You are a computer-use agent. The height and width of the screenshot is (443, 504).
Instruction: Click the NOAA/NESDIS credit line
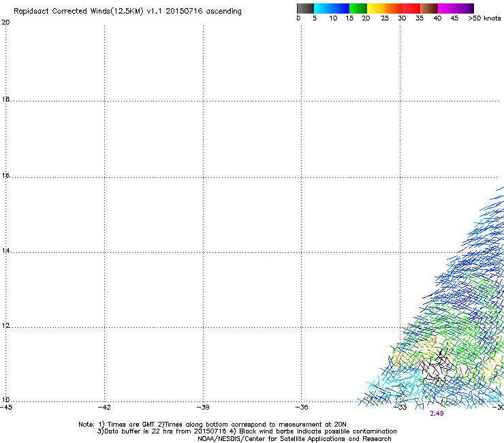click(x=294, y=439)
